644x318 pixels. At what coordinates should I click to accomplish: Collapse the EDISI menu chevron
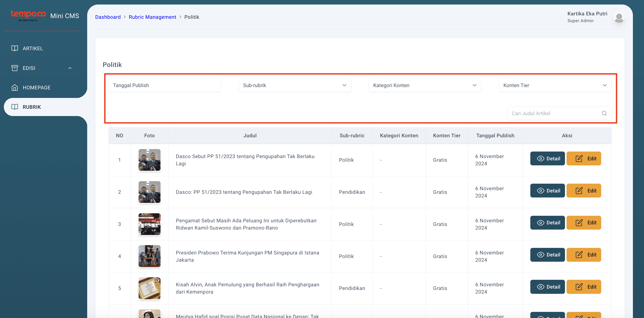(70, 68)
